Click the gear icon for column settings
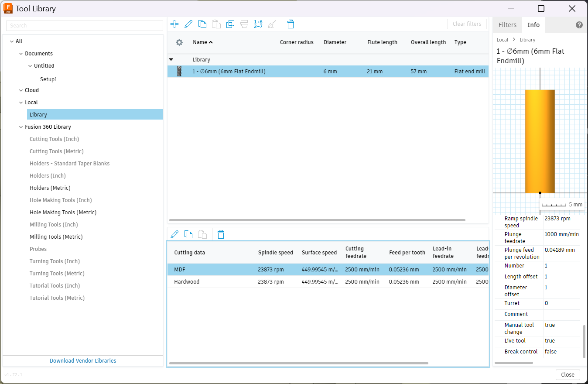This screenshot has height=384, width=588. 179,42
